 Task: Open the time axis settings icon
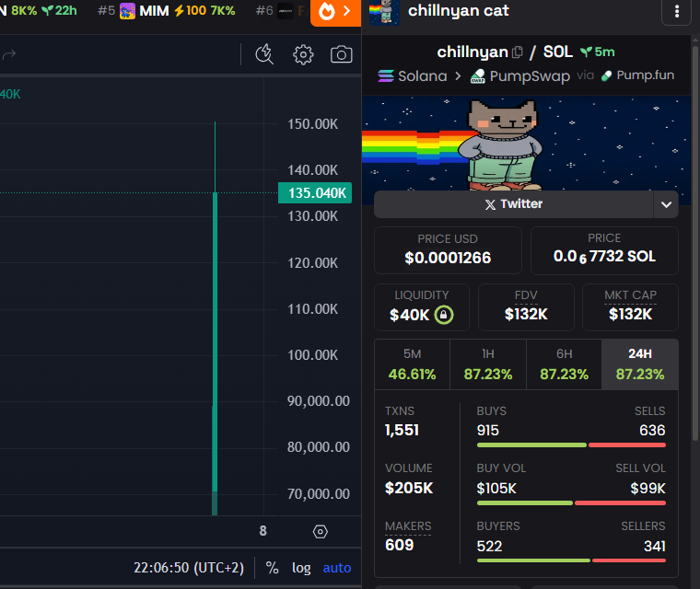pos(321,531)
